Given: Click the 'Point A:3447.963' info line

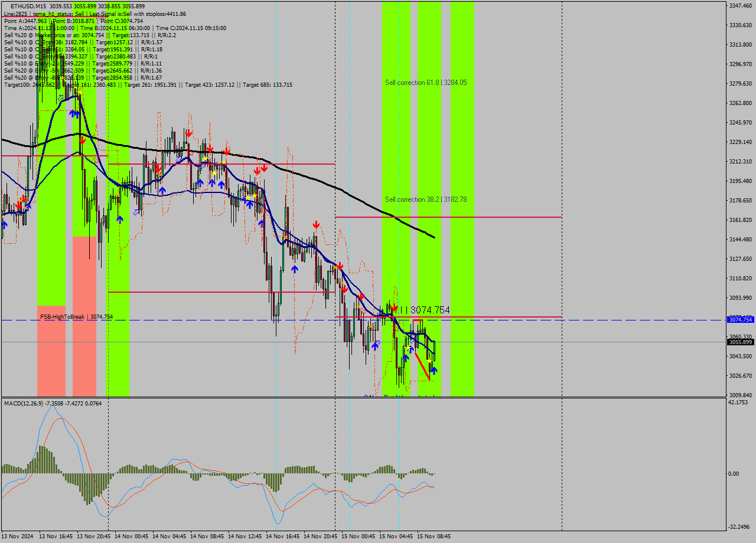Looking at the screenshot, I should tap(25, 21).
